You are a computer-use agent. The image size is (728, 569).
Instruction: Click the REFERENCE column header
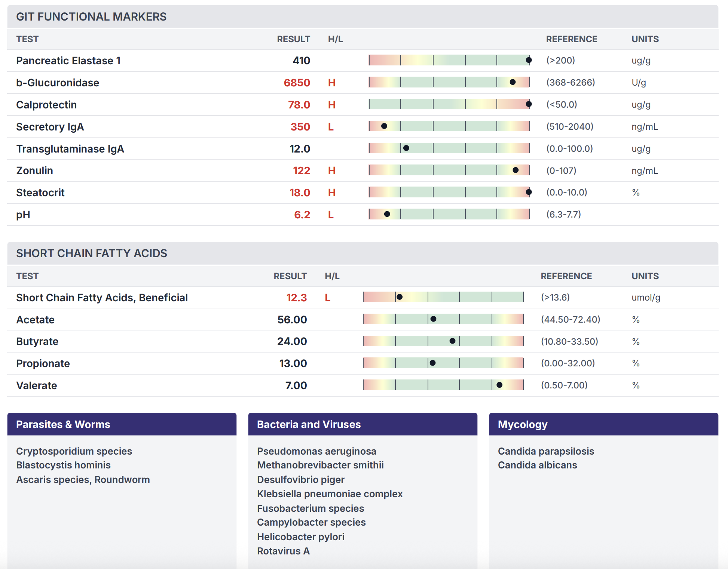click(x=572, y=39)
